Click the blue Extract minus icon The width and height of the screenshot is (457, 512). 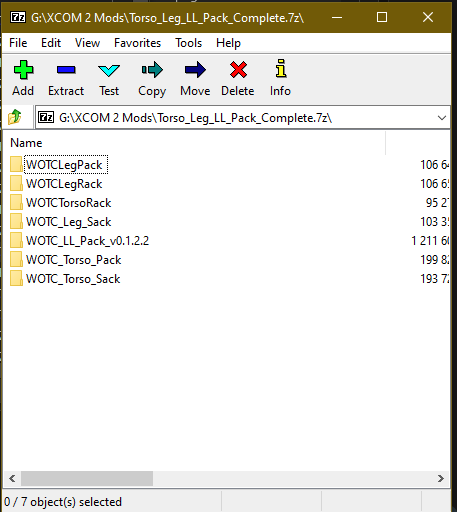[x=66, y=70]
